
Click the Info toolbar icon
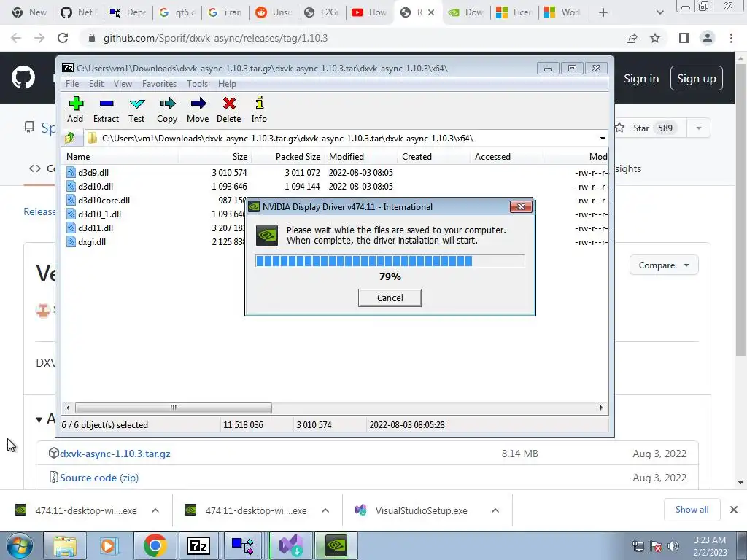point(259,110)
